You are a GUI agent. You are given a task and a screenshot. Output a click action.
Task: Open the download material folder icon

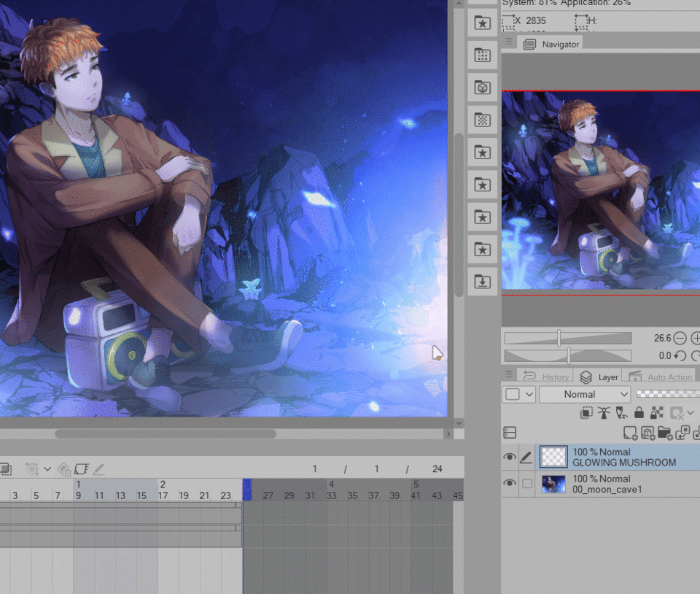tap(483, 282)
